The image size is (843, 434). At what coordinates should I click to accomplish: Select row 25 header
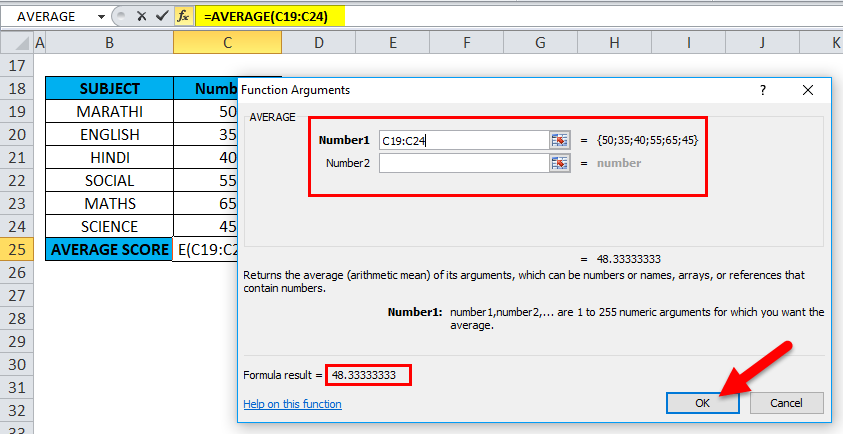click(17, 250)
